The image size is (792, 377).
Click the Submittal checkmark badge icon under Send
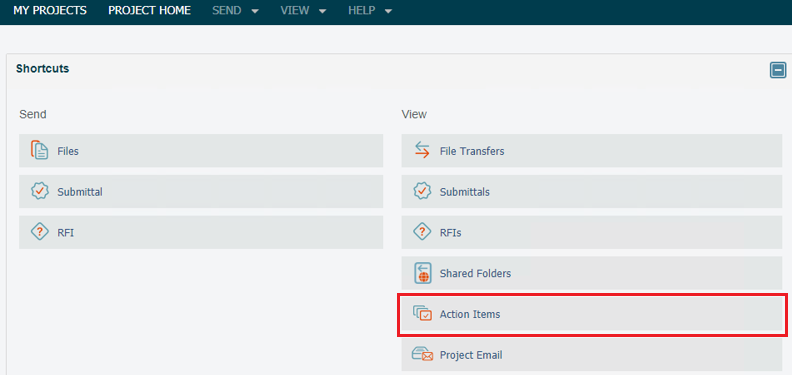point(40,192)
